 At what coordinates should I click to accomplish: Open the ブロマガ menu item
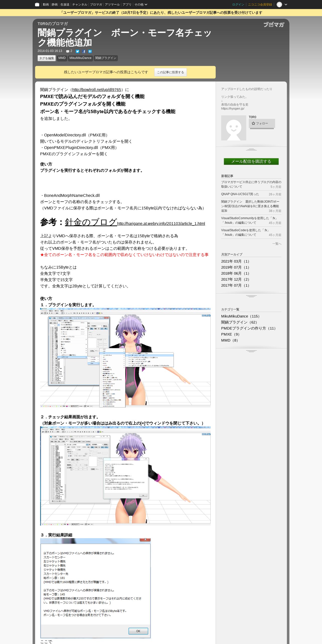[x=96, y=5]
